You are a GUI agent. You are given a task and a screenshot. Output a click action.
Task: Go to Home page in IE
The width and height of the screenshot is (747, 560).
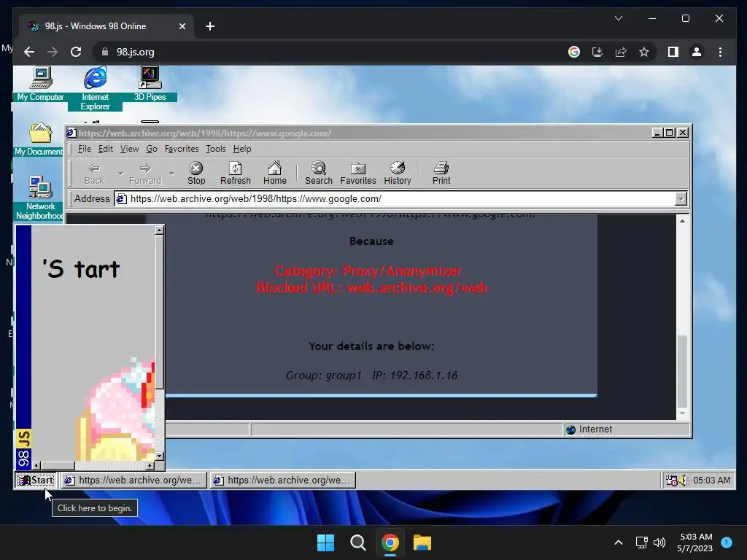point(275,174)
